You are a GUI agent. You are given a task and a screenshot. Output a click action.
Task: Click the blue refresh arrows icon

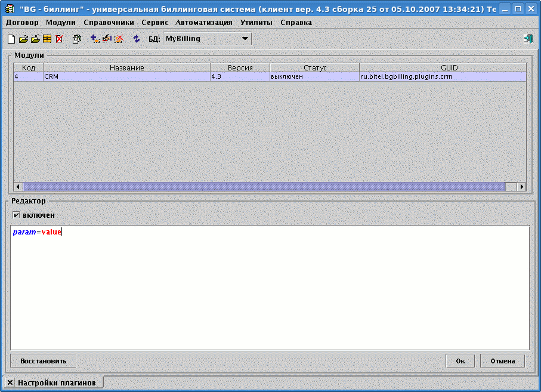pyautogui.click(x=137, y=39)
